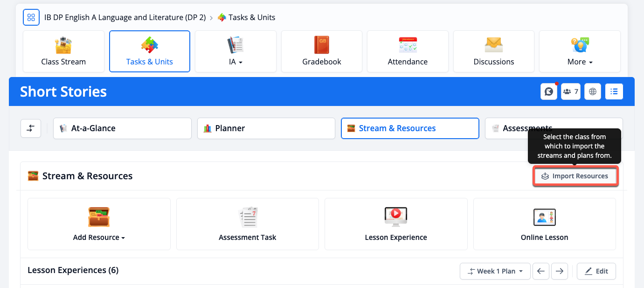Open Class Stream tab
The height and width of the screenshot is (288, 644).
[x=63, y=51]
